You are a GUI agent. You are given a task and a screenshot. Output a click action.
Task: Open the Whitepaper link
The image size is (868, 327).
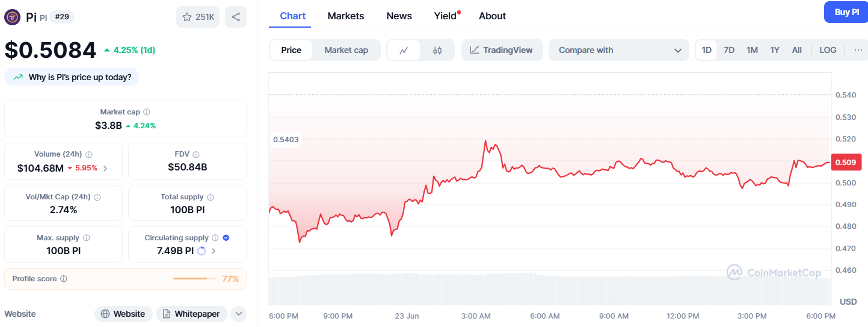(x=192, y=314)
